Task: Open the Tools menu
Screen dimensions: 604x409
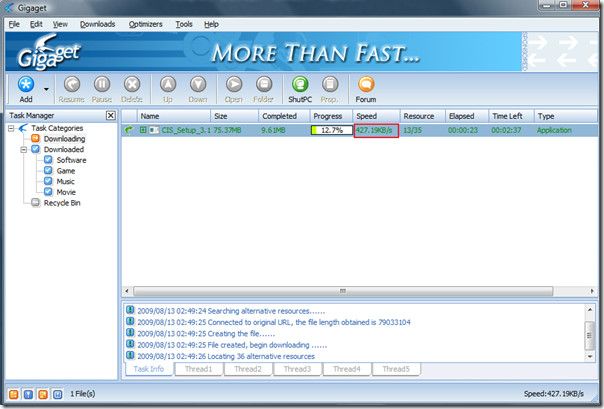Action: point(184,24)
